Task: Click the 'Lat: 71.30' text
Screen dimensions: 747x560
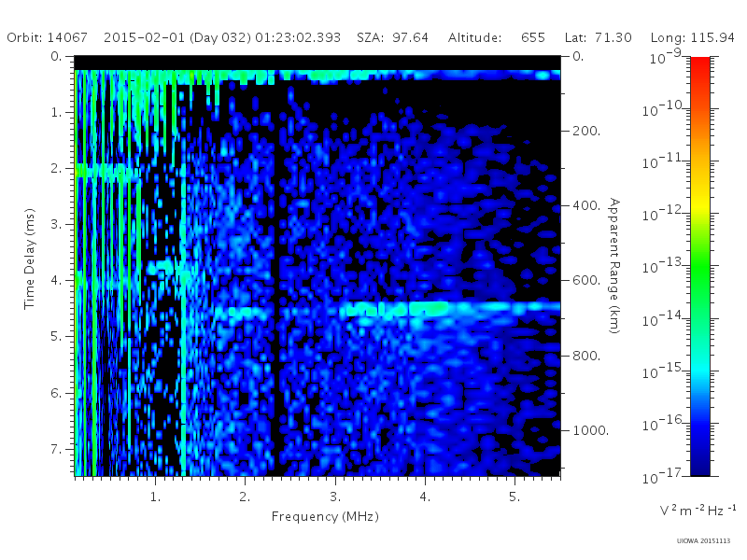Action: pos(599,37)
